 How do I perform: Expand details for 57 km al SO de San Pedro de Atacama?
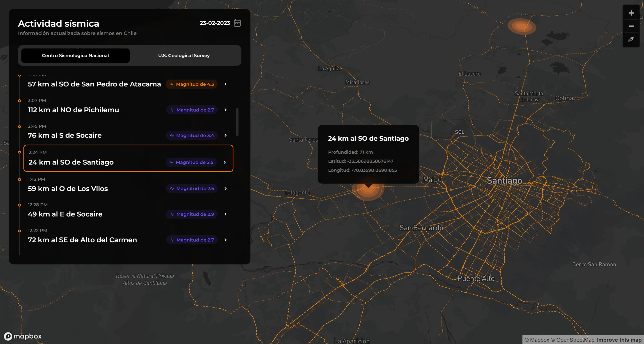(x=225, y=84)
